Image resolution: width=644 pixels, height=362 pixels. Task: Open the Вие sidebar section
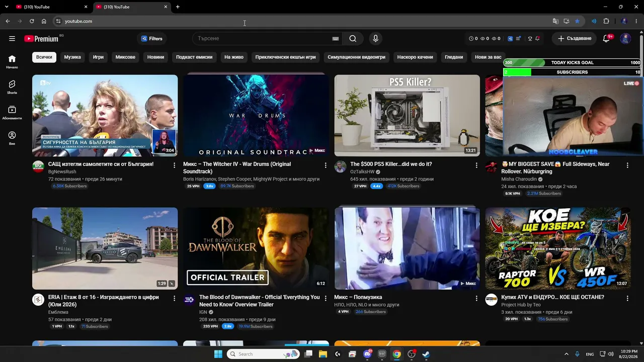[x=12, y=138]
